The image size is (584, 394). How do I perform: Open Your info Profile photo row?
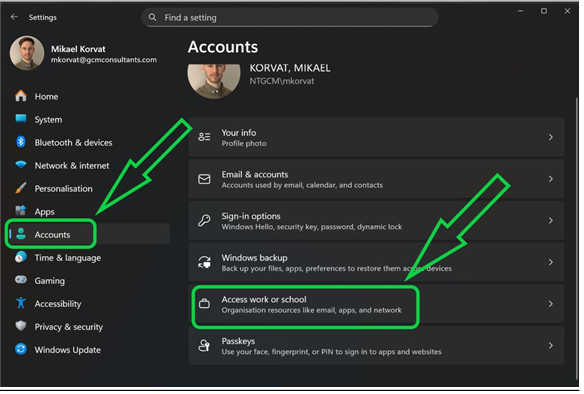[376, 137]
